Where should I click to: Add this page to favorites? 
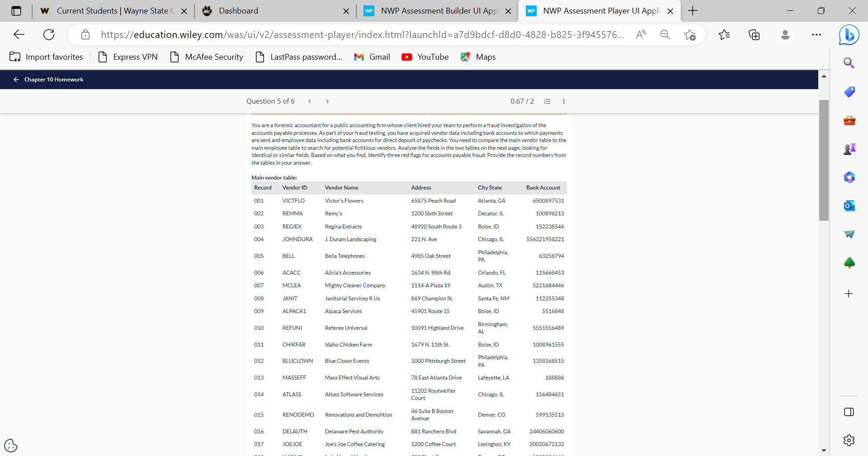[x=689, y=34]
